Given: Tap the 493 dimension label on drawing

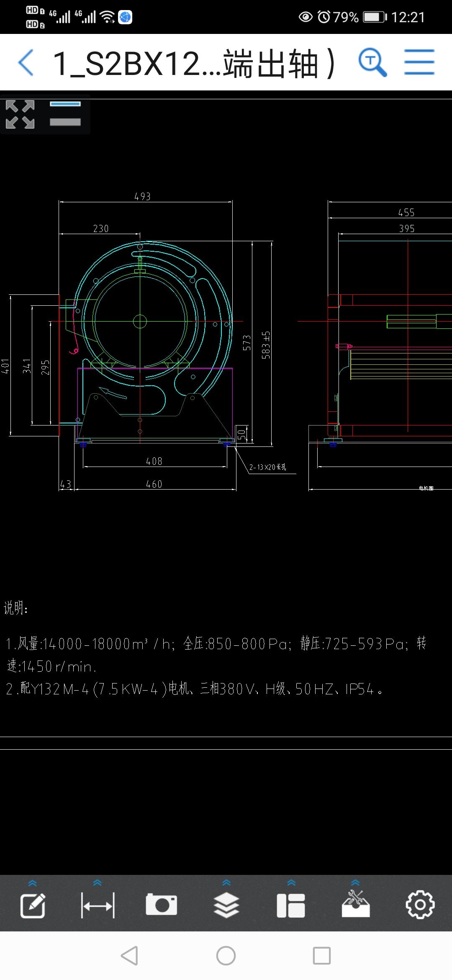Looking at the screenshot, I should pyautogui.click(x=142, y=196).
